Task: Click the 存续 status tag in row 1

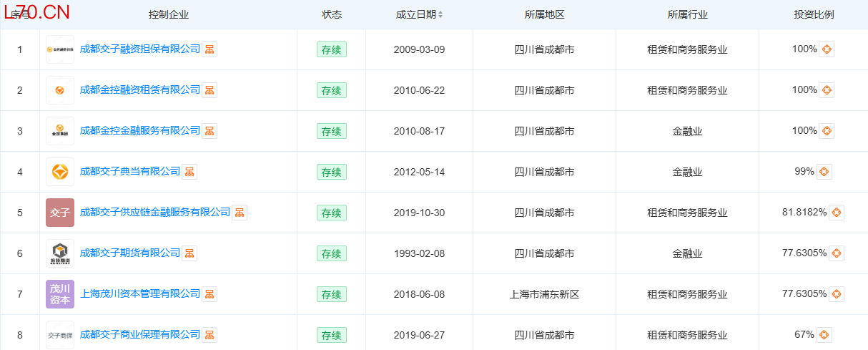Action: 332,49
